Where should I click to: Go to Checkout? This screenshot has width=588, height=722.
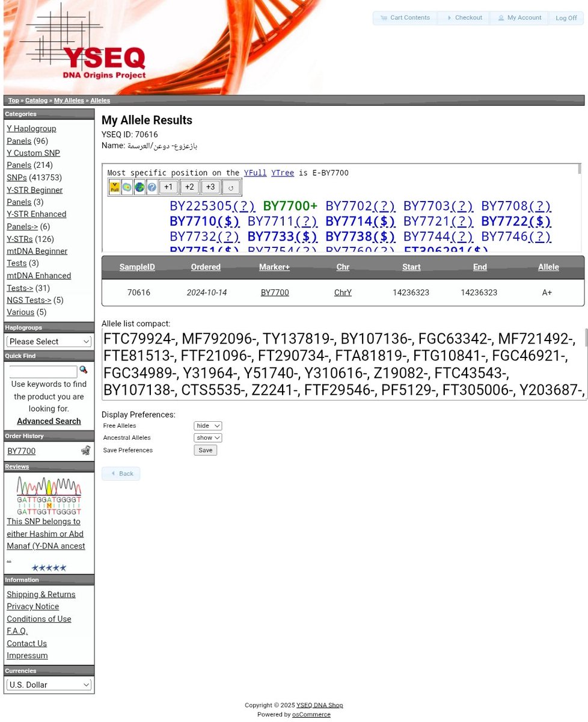click(464, 18)
